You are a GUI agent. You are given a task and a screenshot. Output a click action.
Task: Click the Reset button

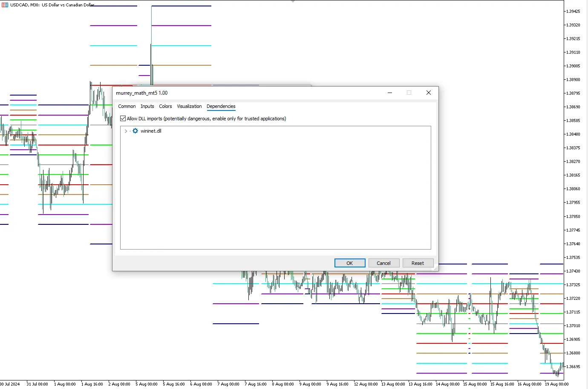click(x=418, y=263)
